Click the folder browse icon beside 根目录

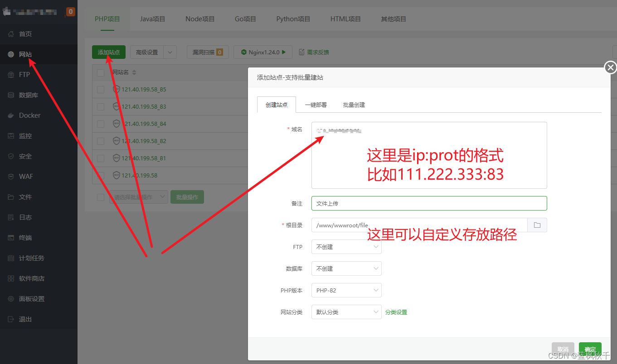(x=537, y=225)
